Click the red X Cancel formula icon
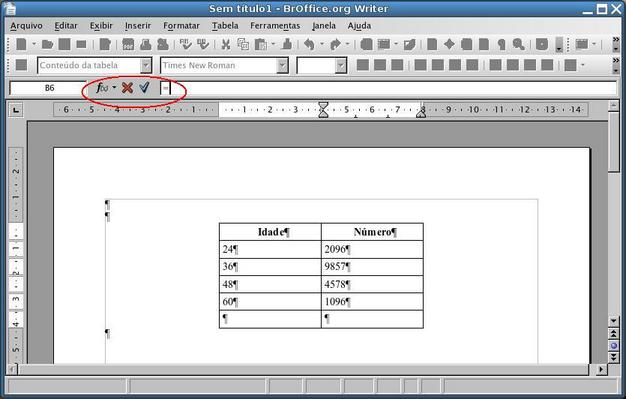 pyautogui.click(x=127, y=87)
